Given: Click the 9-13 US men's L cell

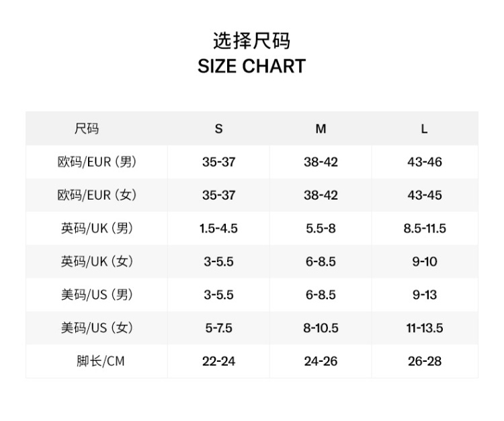Looking at the screenshot, I should tap(424, 295).
